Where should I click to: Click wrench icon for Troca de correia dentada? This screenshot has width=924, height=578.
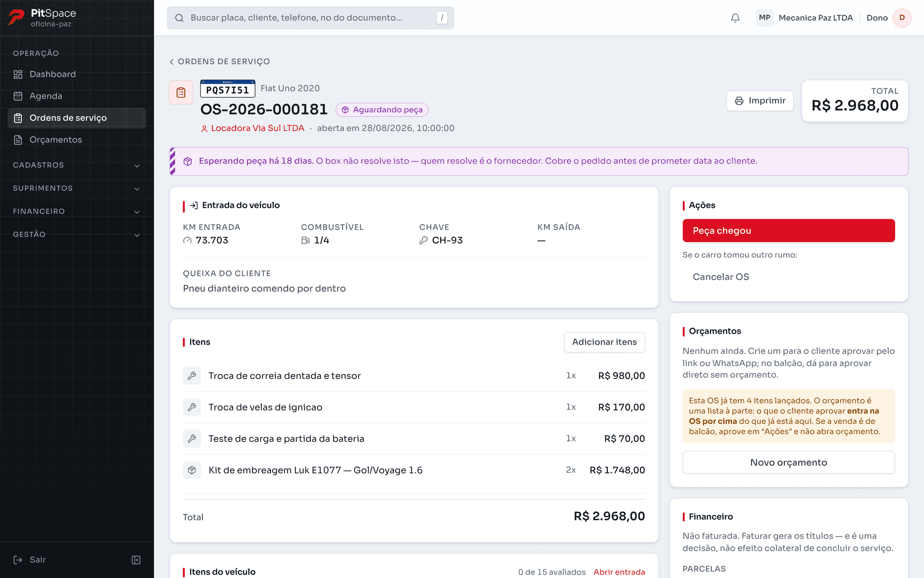pos(192,375)
